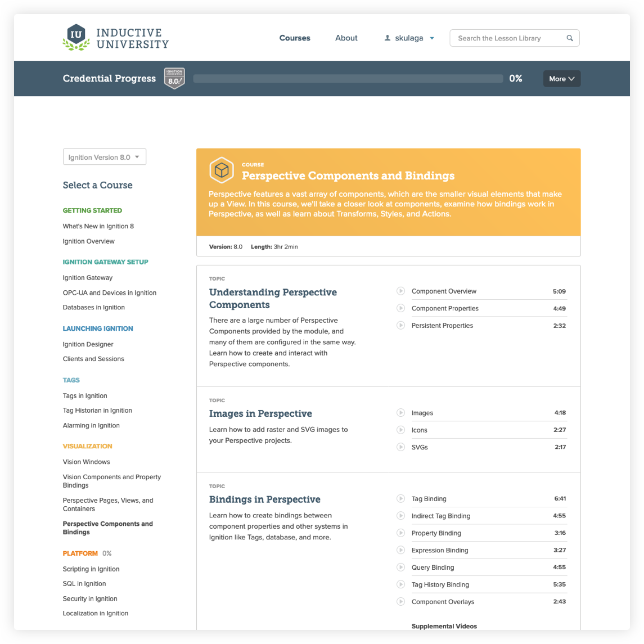
Task: Open Vision Components and Property Bindings
Action: (112, 481)
